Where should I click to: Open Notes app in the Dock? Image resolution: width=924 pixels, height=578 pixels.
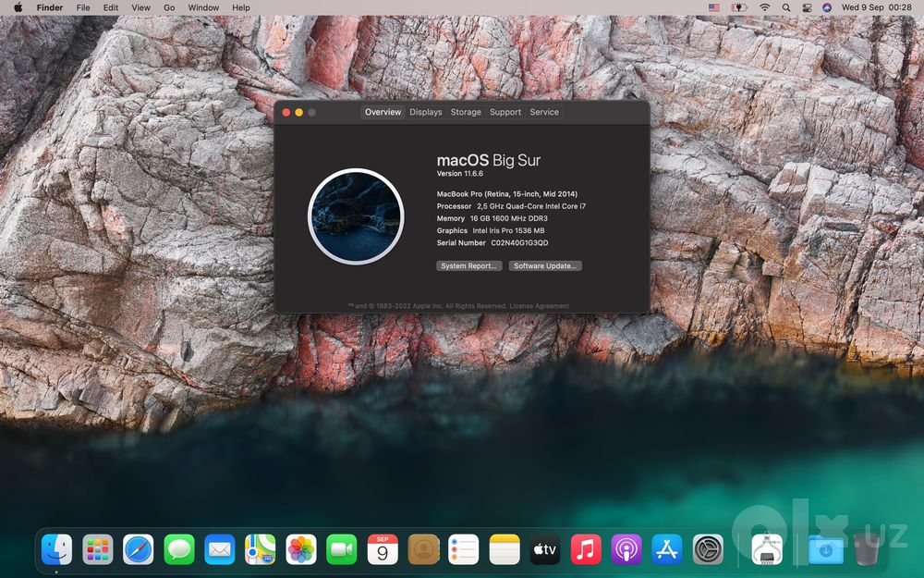(505, 549)
